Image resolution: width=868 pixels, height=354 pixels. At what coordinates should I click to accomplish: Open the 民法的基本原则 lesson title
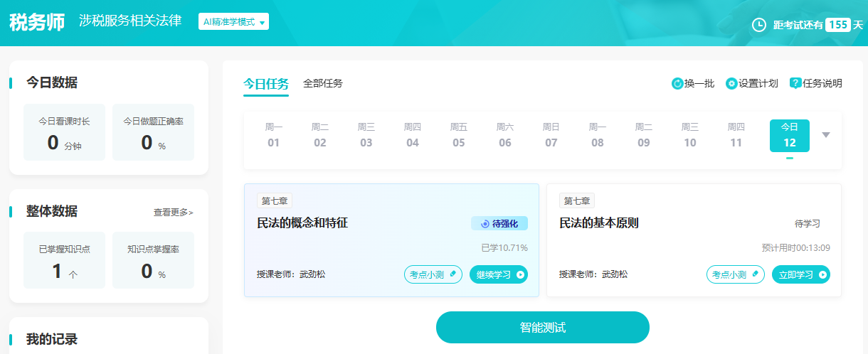599,223
